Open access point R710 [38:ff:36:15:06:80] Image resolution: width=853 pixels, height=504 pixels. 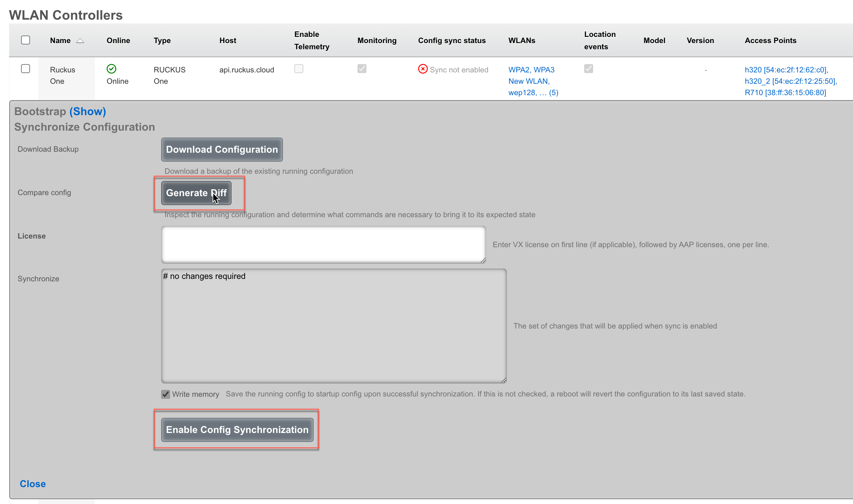pyautogui.click(x=785, y=92)
